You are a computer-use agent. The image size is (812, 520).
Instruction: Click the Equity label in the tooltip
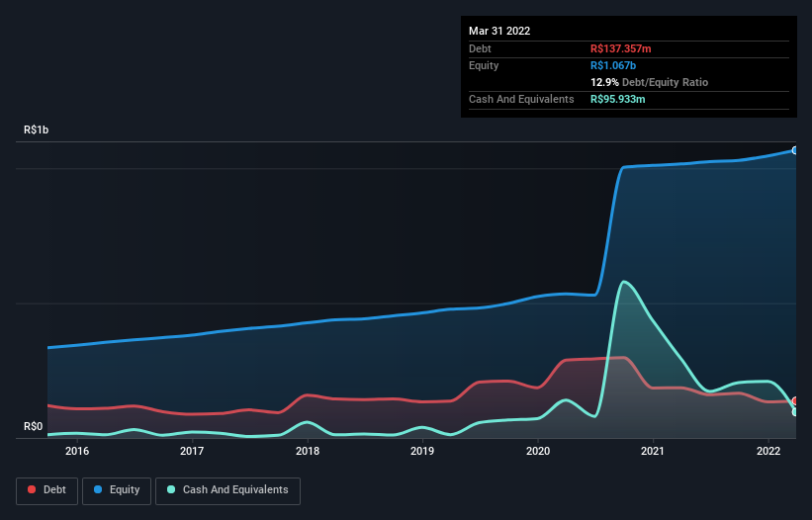click(x=484, y=65)
